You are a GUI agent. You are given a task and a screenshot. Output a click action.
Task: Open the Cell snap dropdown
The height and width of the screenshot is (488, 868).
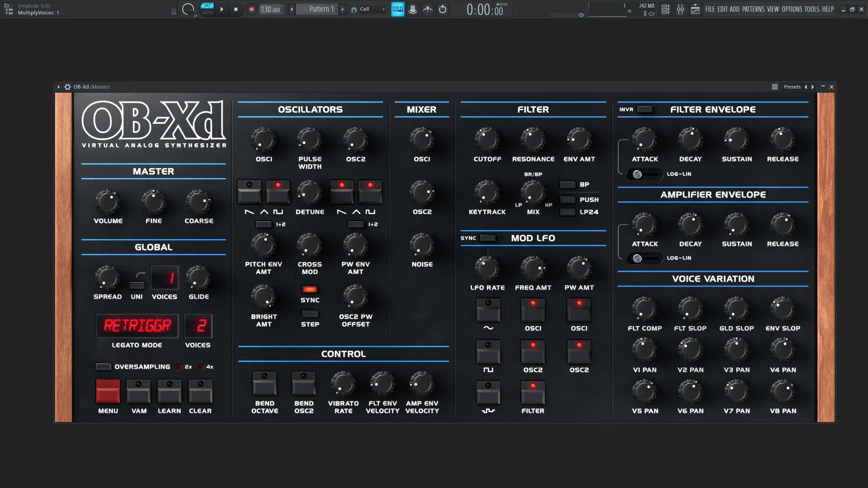(x=371, y=9)
